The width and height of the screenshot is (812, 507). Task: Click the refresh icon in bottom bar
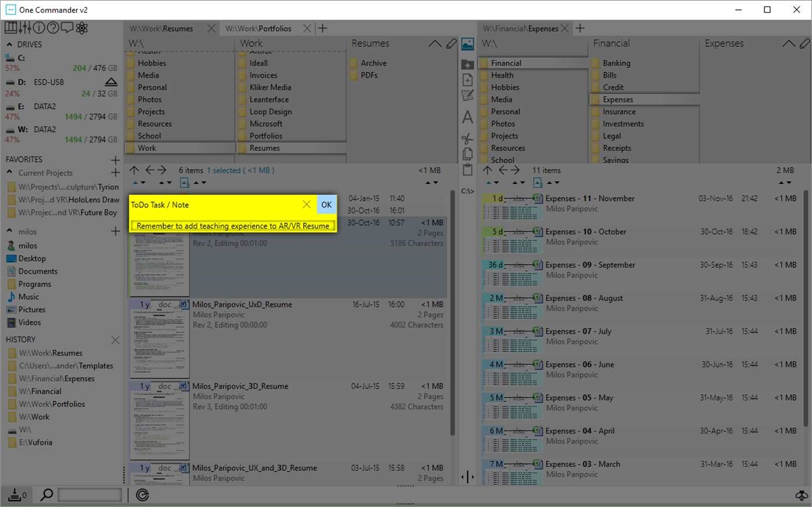[x=142, y=495]
